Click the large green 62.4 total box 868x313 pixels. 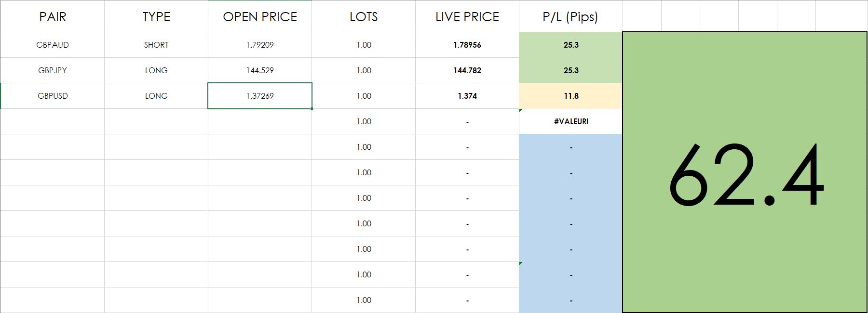tap(745, 172)
